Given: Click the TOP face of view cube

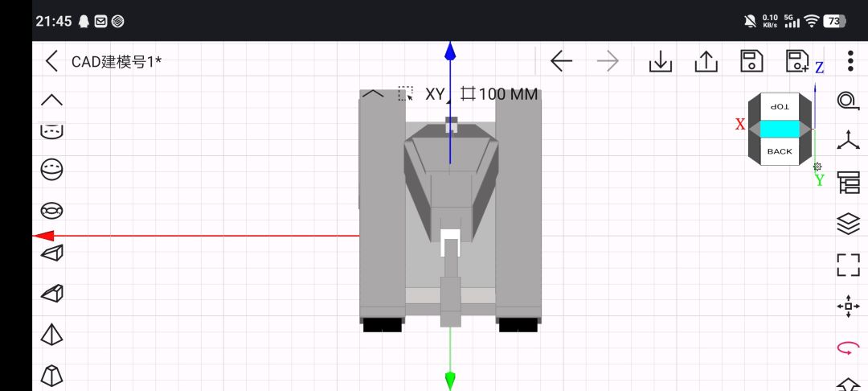Looking at the screenshot, I should tap(780, 106).
